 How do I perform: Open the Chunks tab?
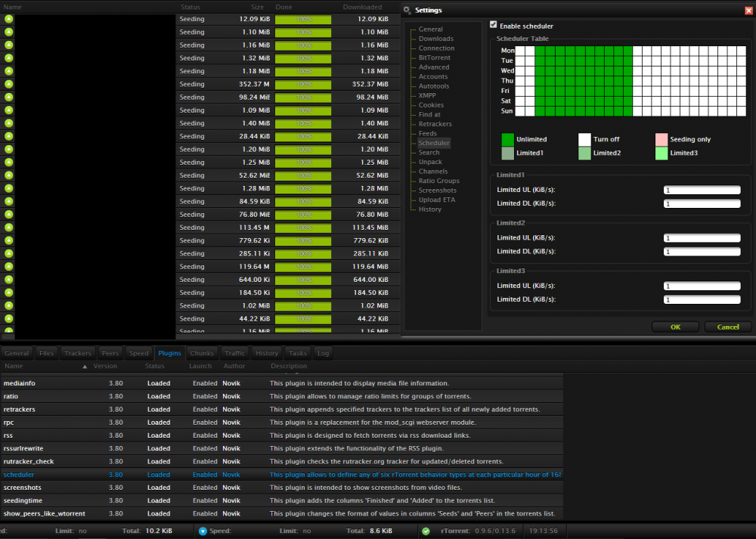point(202,353)
